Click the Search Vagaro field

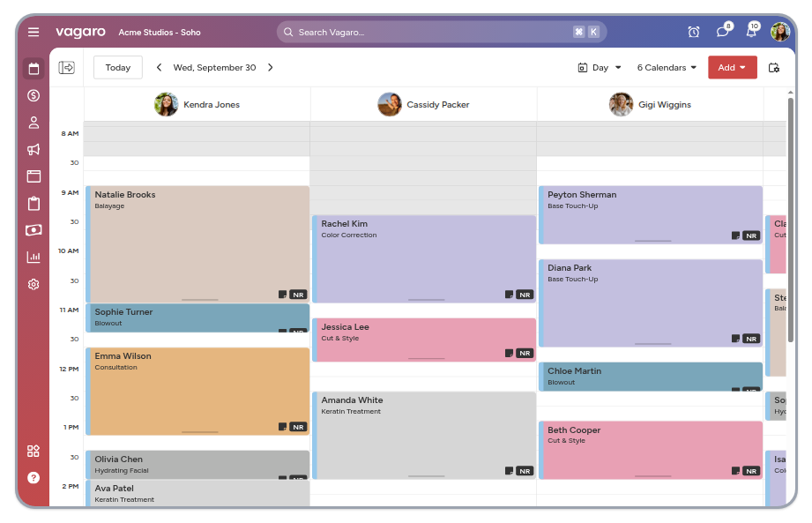(x=441, y=32)
